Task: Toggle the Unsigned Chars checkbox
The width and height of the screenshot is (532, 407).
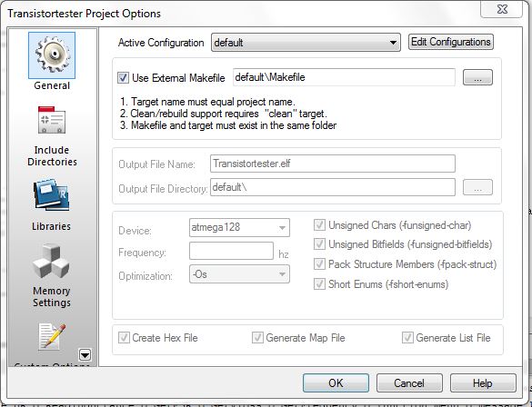Action: click(x=319, y=225)
